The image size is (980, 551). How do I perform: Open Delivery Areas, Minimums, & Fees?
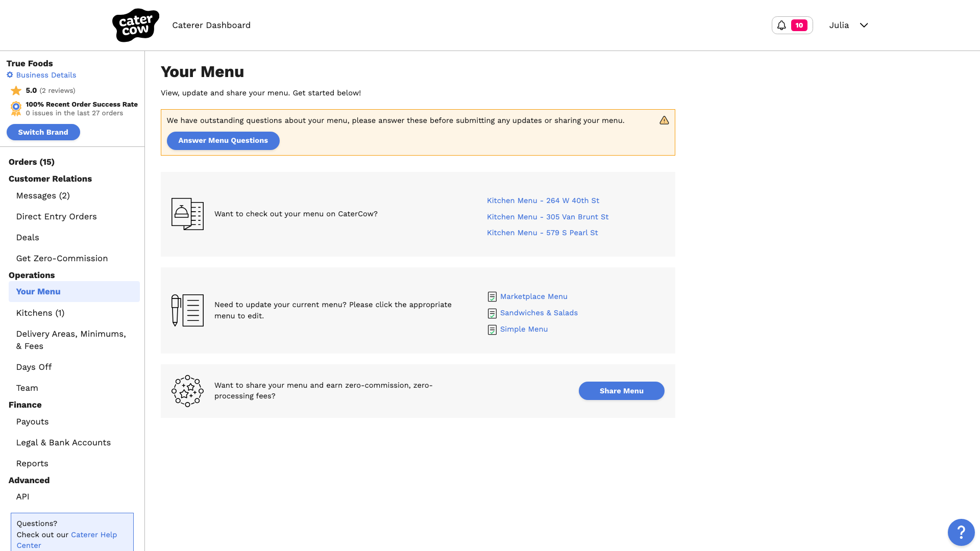pyautogui.click(x=71, y=340)
